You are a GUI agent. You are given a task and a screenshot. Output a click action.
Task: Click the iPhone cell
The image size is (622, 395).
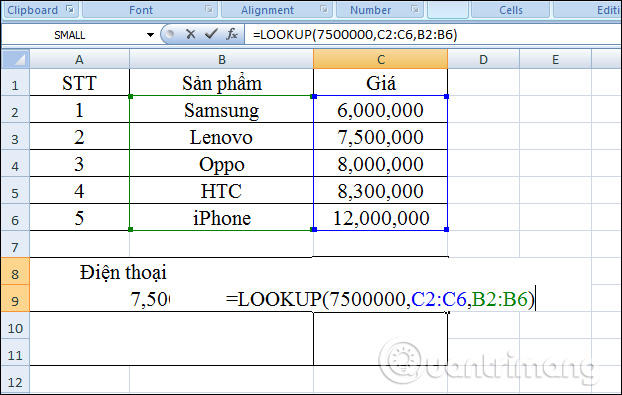[221, 217]
